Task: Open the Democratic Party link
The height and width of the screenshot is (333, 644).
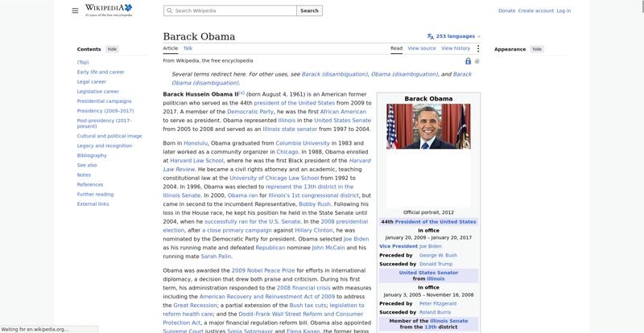Action: click(250, 112)
